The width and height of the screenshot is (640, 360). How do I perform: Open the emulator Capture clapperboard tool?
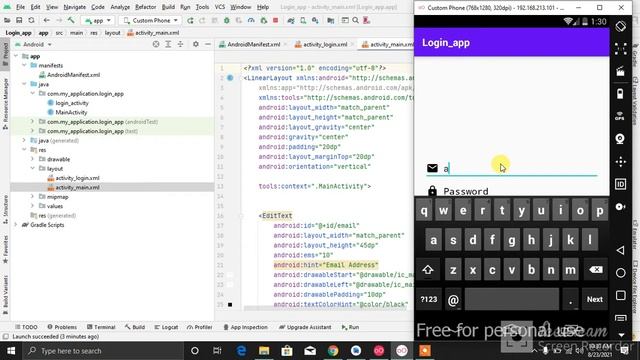point(620,71)
